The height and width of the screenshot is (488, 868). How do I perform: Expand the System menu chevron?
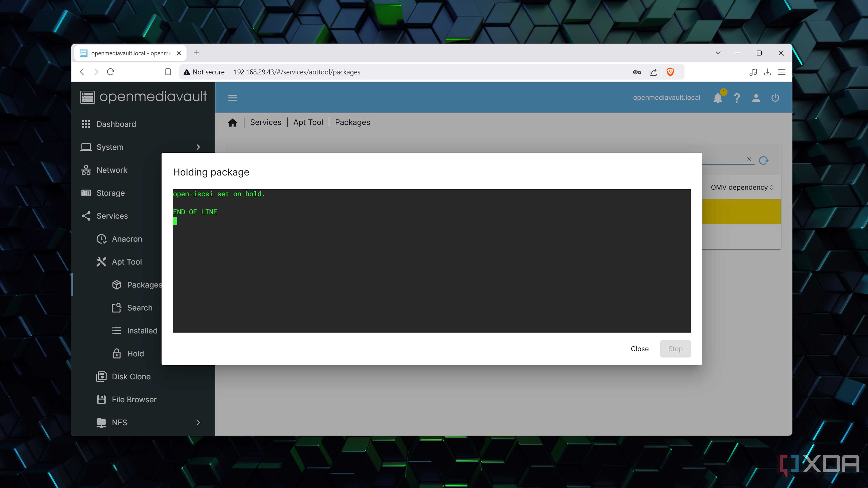[198, 147]
